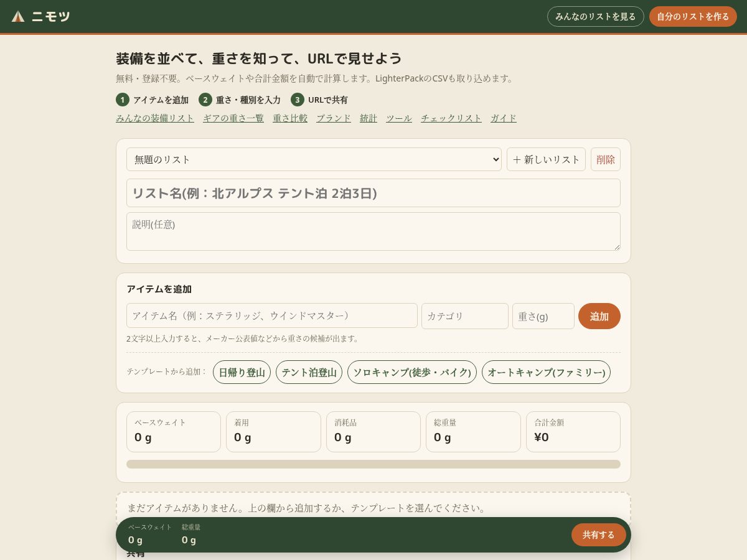
Task: Select the テント泊登山 template
Action: click(x=309, y=372)
